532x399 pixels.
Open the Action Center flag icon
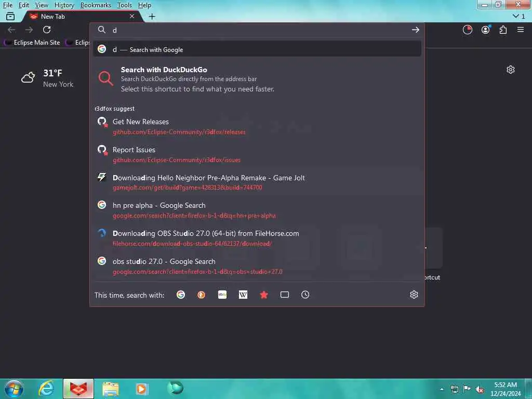click(x=467, y=389)
